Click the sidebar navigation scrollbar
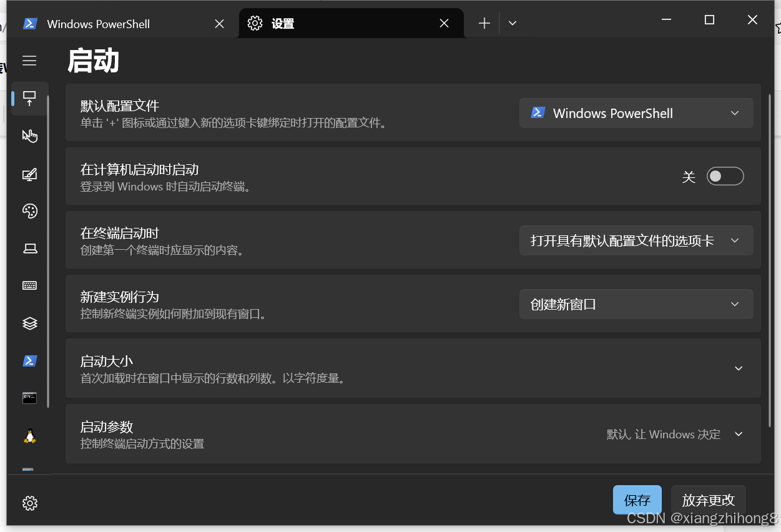 48,251
